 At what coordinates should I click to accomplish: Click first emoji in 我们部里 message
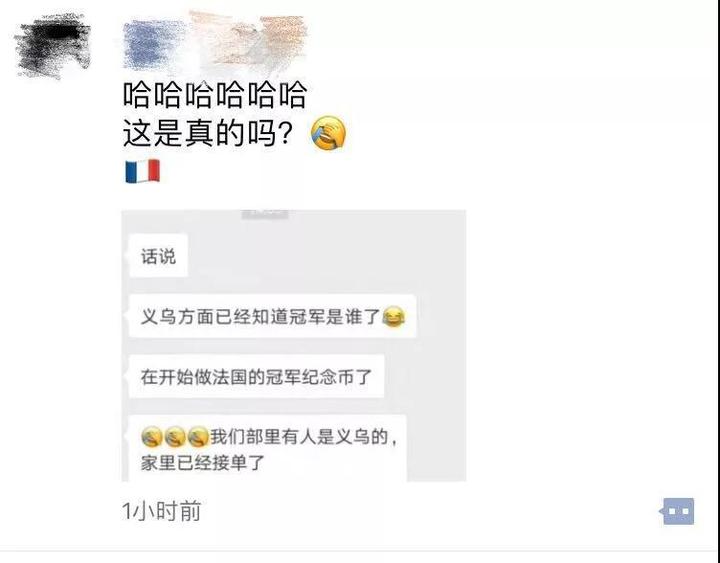coord(152,437)
